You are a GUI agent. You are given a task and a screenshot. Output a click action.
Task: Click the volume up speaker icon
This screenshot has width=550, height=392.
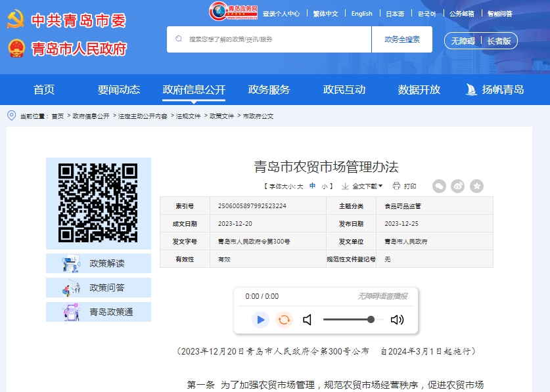click(x=397, y=320)
